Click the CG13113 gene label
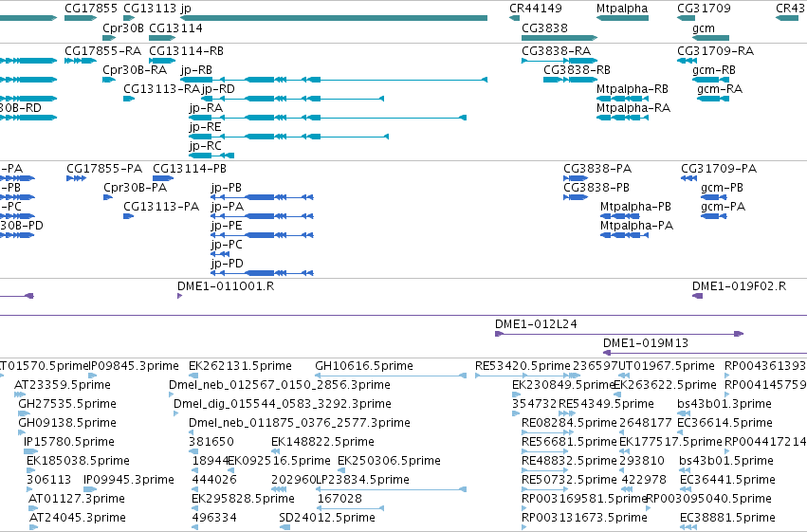Image resolution: width=807 pixels, height=532 pixels. [151, 9]
